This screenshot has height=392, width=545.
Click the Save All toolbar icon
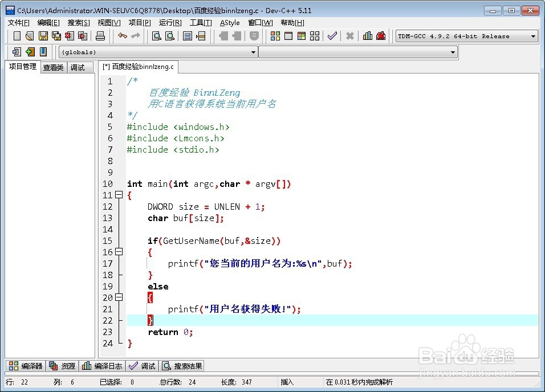(56, 36)
